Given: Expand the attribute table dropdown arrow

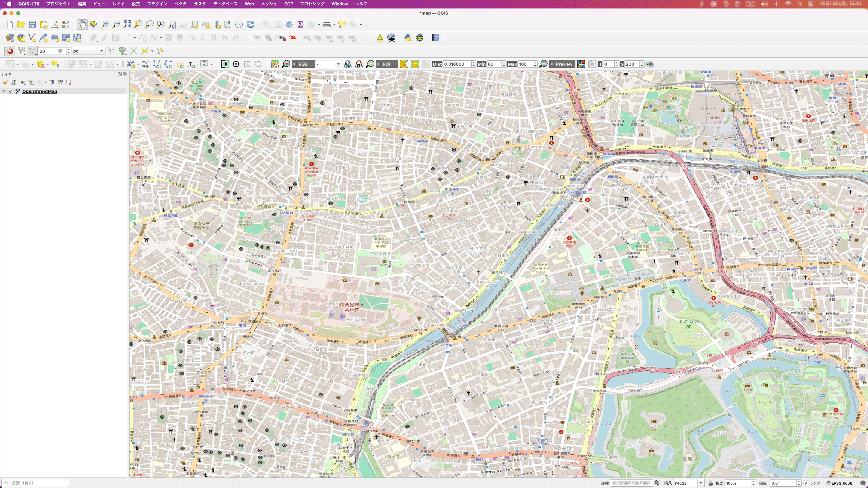Looking at the screenshot, I should (319, 24).
